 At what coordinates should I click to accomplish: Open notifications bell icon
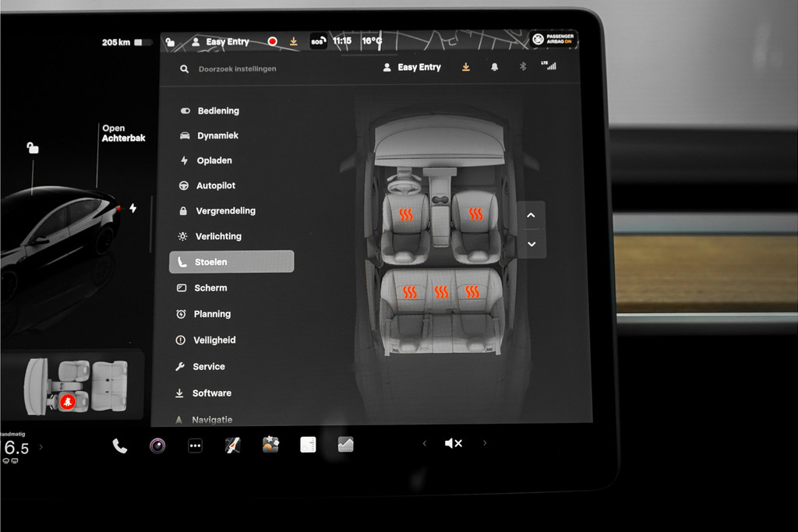coord(494,67)
